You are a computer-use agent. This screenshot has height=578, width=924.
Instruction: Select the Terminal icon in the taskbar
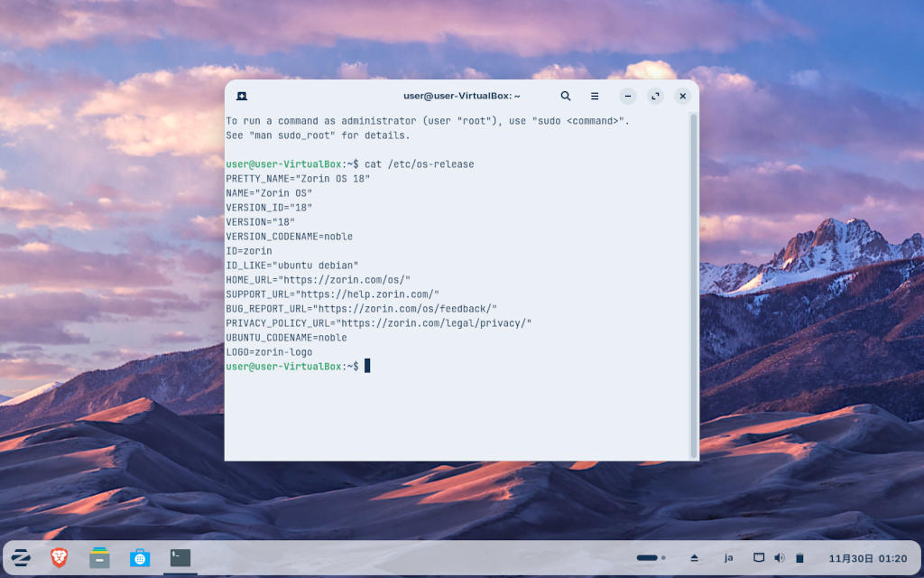(180, 558)
